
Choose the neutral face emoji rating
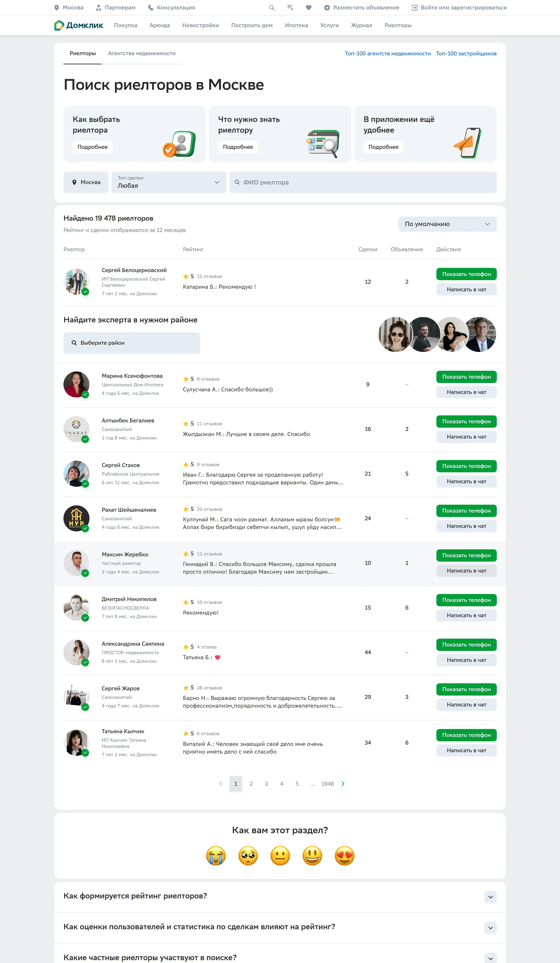(280, 856)
